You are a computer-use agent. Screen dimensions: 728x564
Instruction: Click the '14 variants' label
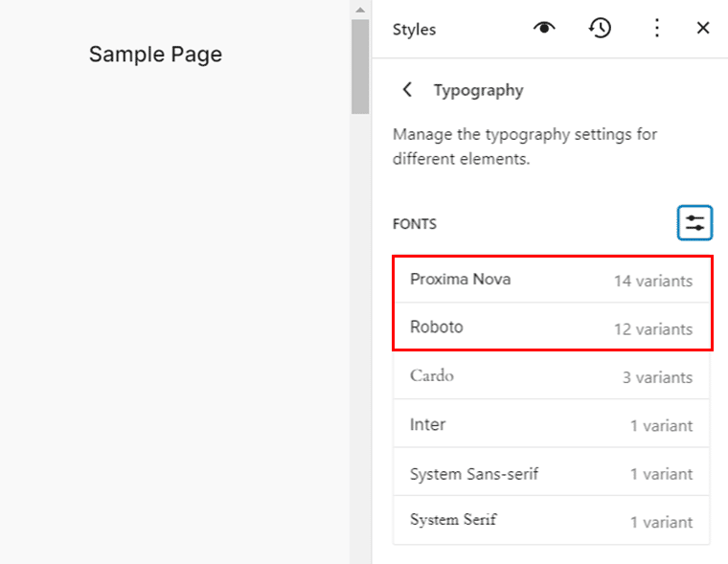click(x=653, y=281)
